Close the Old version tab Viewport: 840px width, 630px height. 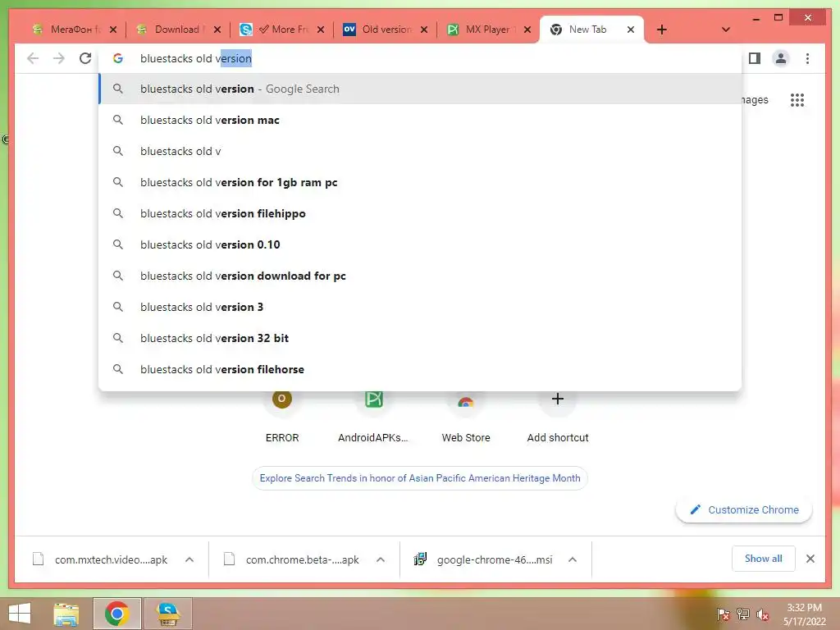click(x=424, y=30)
